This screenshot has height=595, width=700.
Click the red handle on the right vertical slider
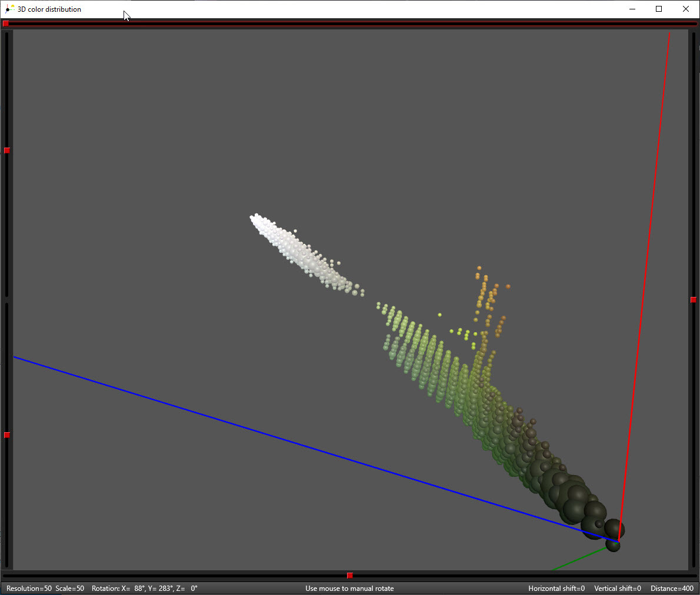tap(694, 299)
